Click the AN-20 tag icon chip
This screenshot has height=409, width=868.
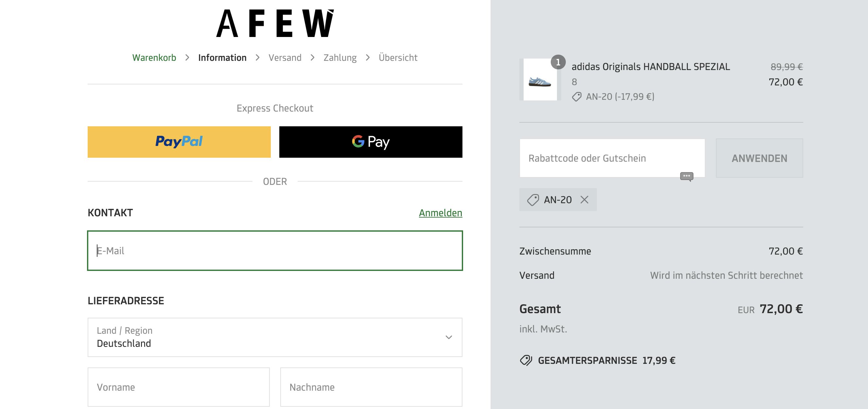(x=533, y=200)
